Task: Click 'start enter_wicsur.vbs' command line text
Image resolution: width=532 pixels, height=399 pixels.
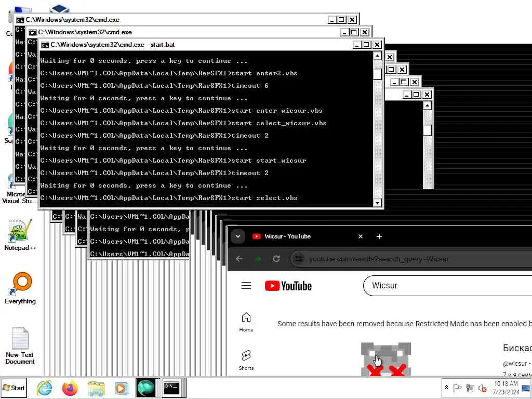Action: tap(277, 111)
